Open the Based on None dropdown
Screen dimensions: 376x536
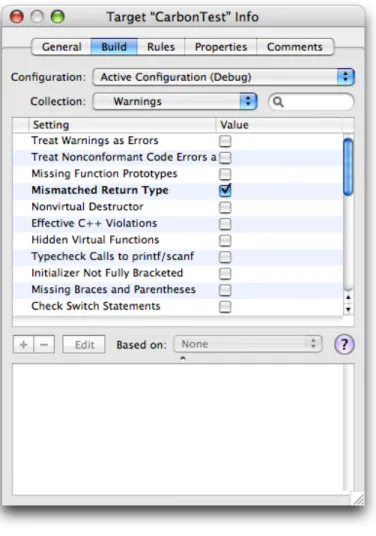pos(248,344)
